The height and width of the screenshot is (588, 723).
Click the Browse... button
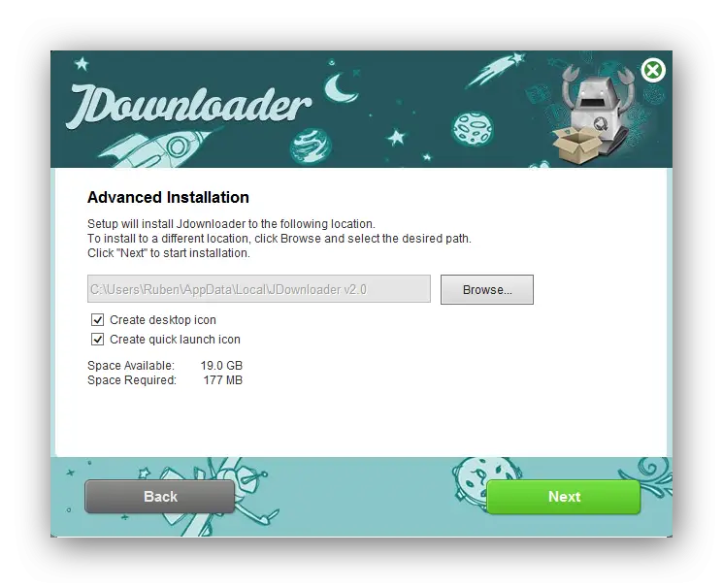[x=487, y=289]
